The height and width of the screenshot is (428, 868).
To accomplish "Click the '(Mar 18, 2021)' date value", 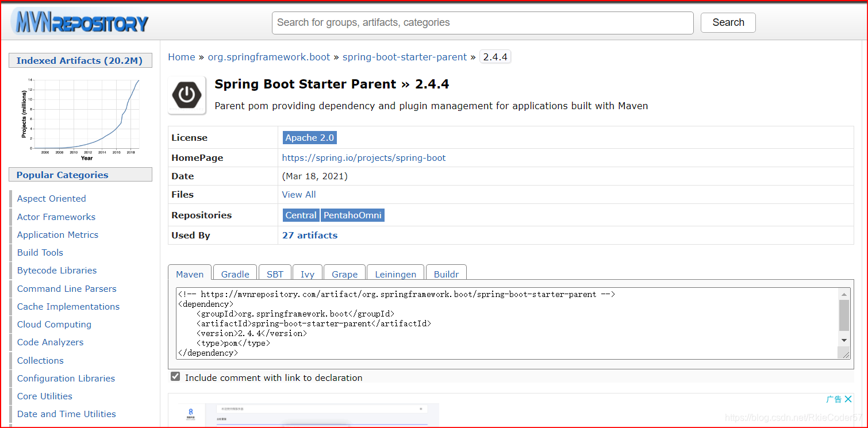I will point(315,176).
